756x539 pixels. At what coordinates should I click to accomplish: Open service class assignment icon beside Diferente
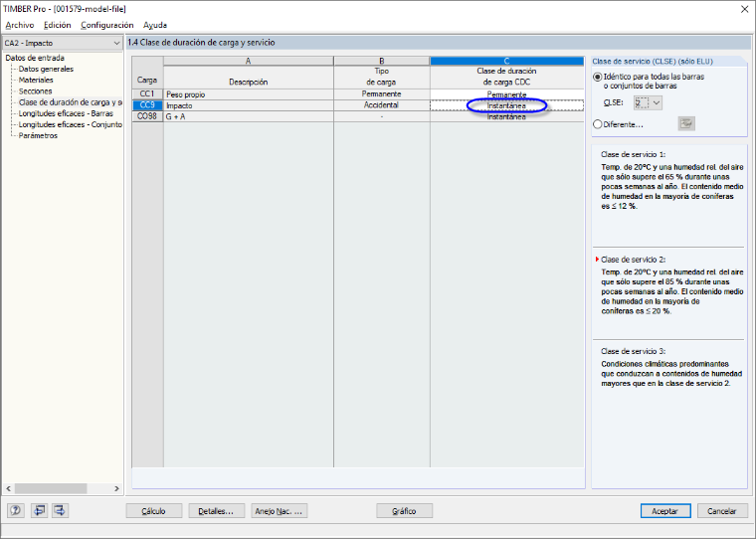coord(686,124)
